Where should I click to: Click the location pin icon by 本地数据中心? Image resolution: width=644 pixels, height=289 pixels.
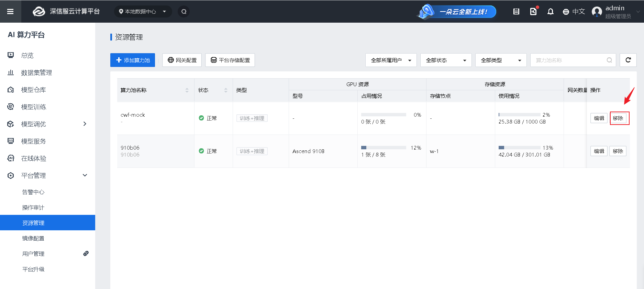(x=121, y=12)
